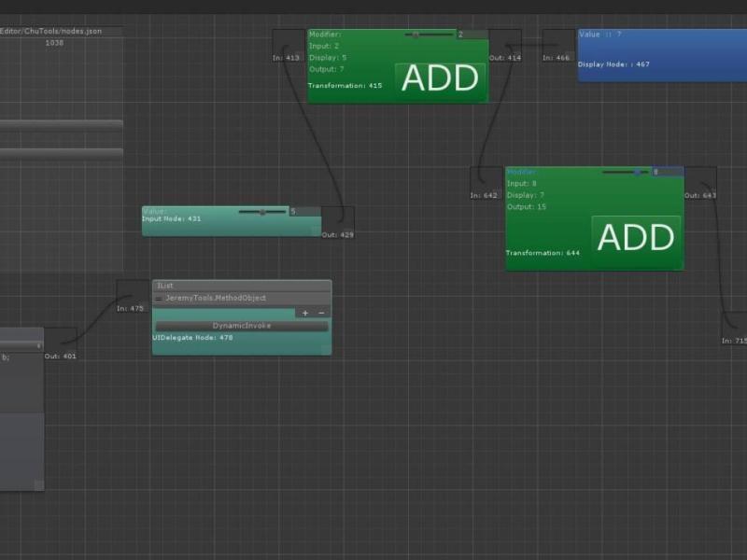
Task: Click the Out: 643 output port of Modifier 644
Action: click(697, 194)
